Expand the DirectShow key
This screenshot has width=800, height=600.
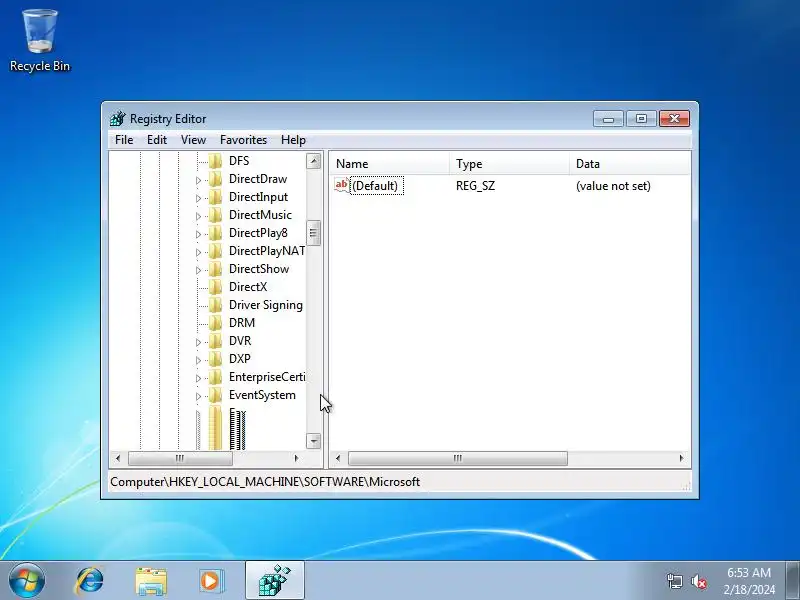click(198, 270)
